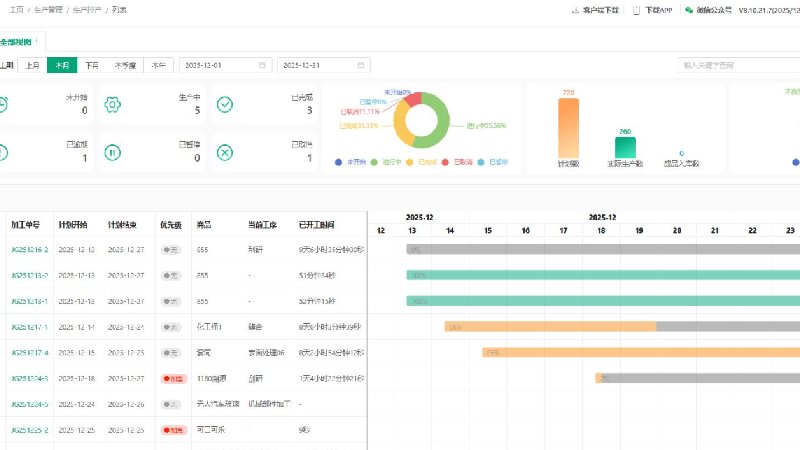Click Gantt bar for JG251224-3

pyautogui.click(x=697, y=378)
